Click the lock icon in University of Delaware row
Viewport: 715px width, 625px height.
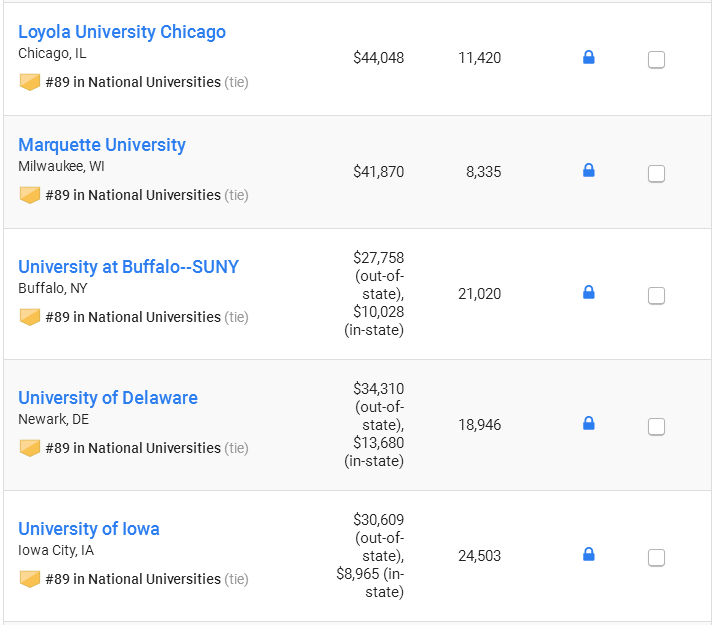click(589, 424)
